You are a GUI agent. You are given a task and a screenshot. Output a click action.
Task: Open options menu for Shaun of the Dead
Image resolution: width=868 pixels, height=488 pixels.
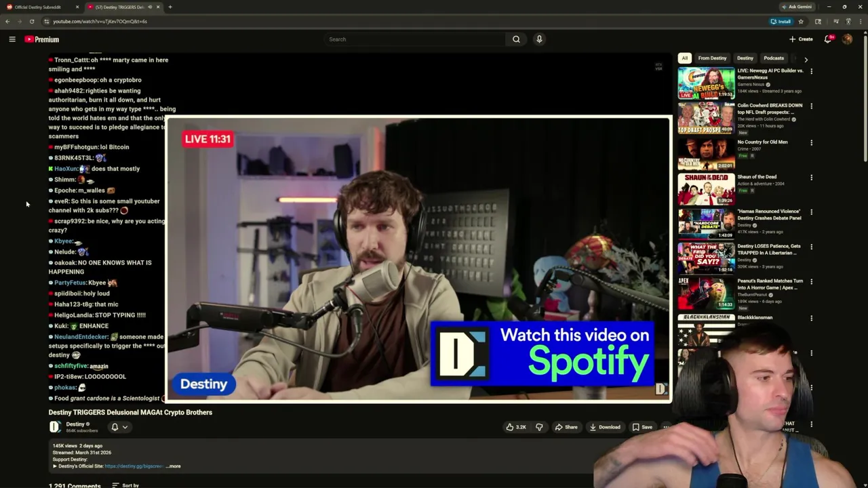(811, 178)
